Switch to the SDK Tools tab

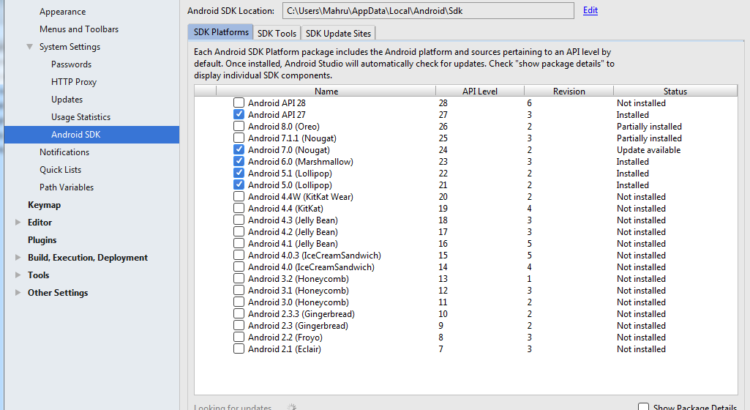pos(277,33)
